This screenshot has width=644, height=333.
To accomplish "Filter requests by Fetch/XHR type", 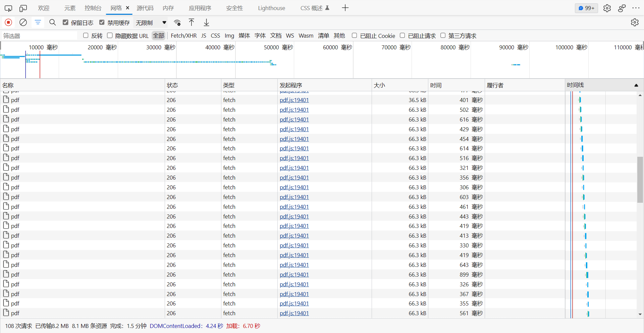I will (183, 36).
